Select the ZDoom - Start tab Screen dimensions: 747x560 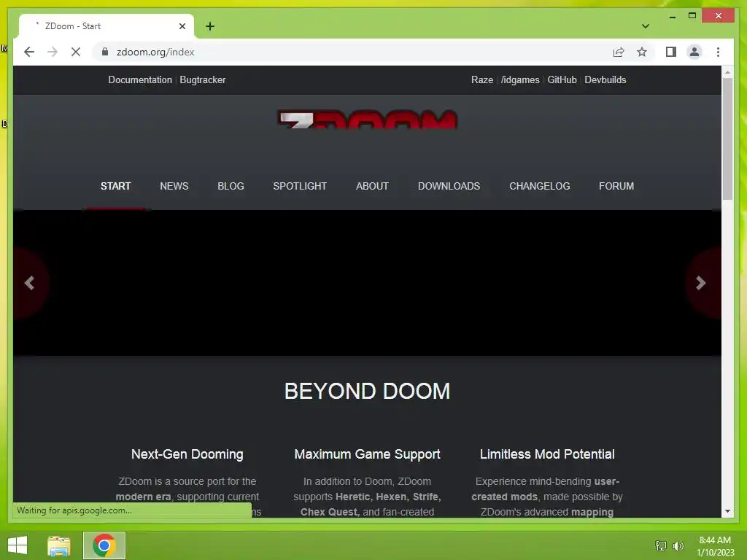[x=106, y=26]
